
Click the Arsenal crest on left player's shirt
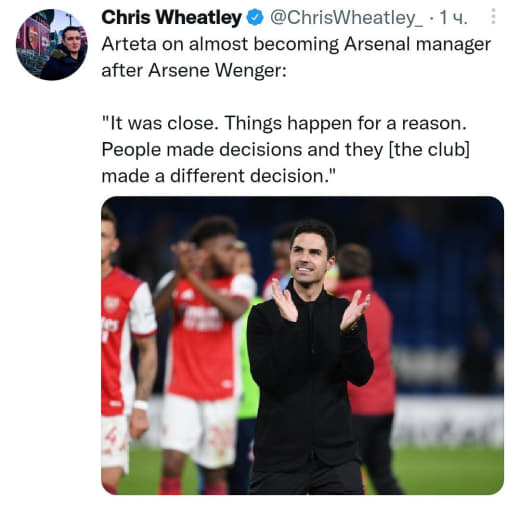[111, 303]
